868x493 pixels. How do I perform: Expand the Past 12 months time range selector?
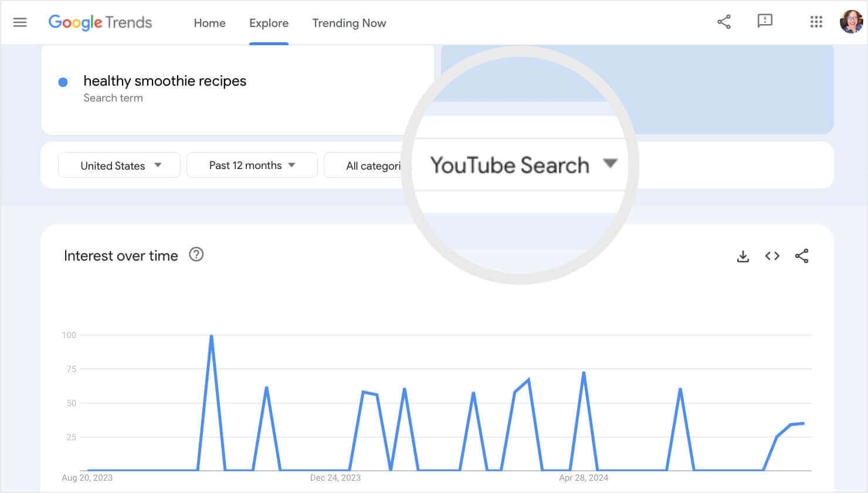pos(252,165)
